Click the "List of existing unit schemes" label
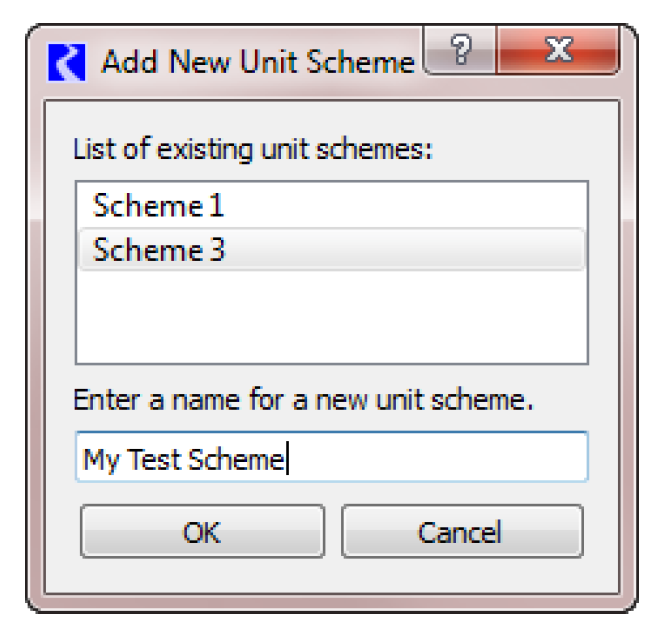The width and height of the screenshot is (665, 637). coord(253,152)
